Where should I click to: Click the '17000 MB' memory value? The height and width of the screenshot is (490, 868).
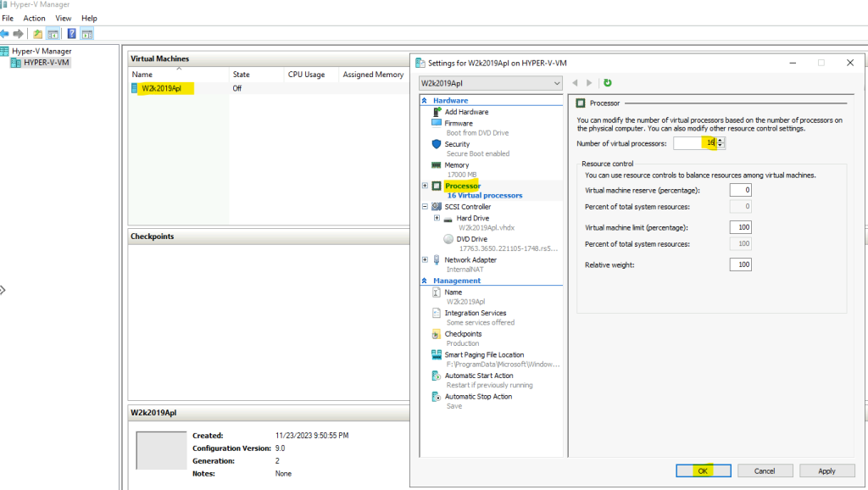point(462,175)
